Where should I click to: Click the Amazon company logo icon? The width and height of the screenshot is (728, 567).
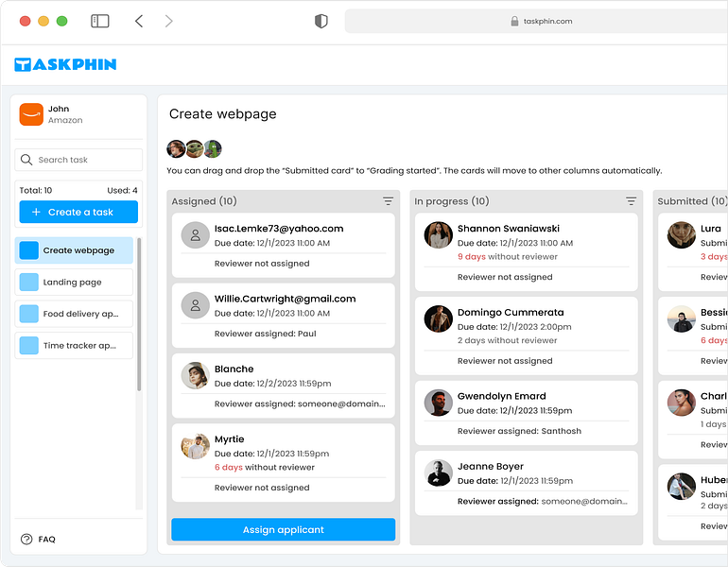point(31,114)
